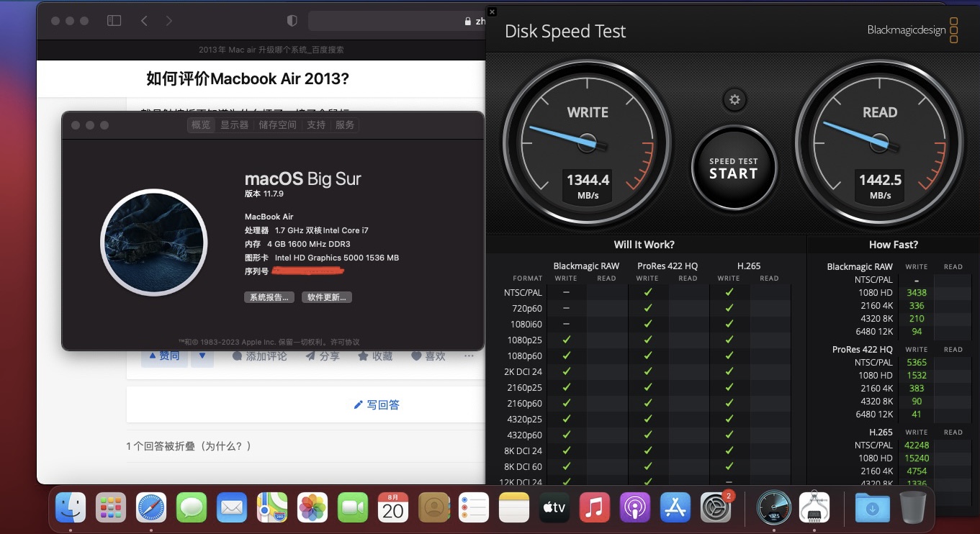Open Apple TV from the Dock

click(554, 508)
